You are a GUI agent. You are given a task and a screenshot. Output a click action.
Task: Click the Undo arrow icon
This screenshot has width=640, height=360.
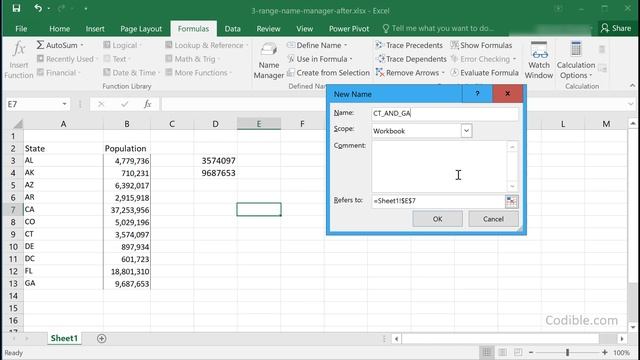(x=38, y=8)
